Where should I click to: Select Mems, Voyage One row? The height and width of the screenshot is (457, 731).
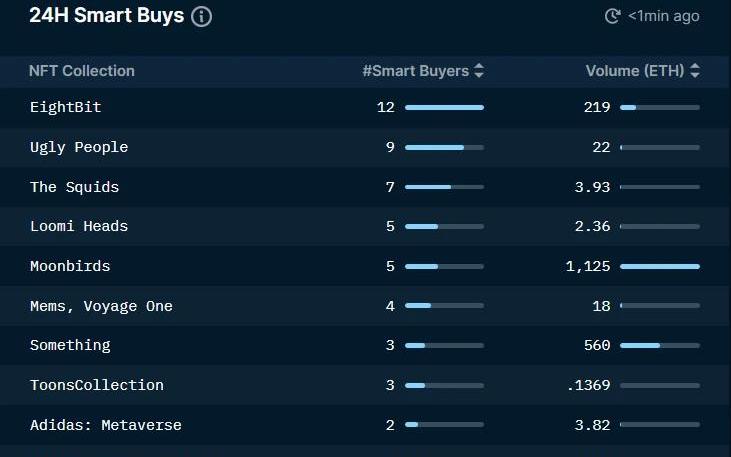(366, 306)
